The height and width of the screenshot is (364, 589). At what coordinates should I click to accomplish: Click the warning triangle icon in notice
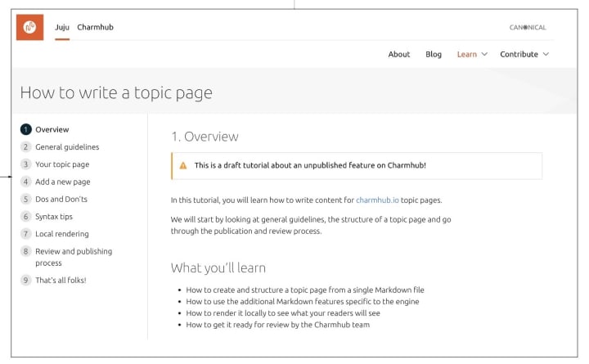pos(183,165)
